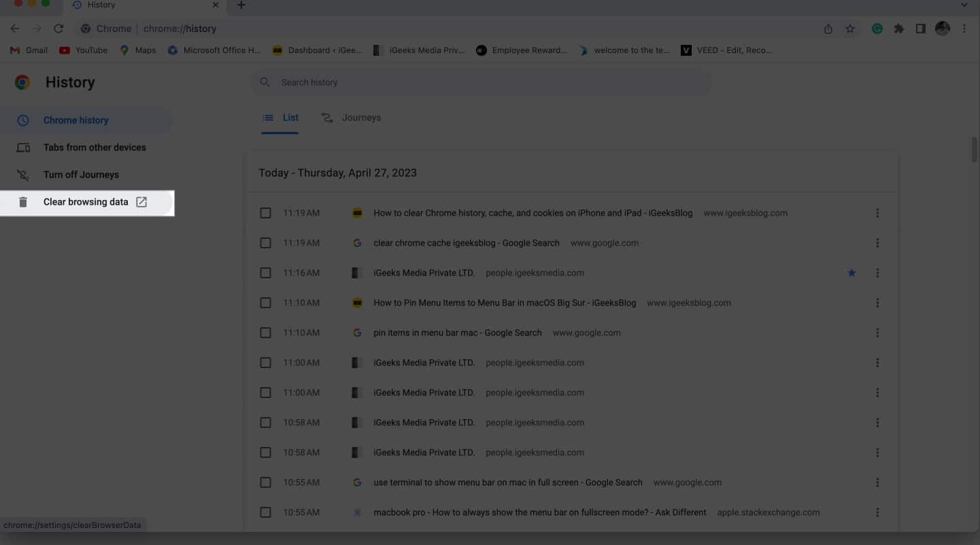Open the profile avatar
The width and height of the screenshot is (980, 545).
[x=943, y=29]
